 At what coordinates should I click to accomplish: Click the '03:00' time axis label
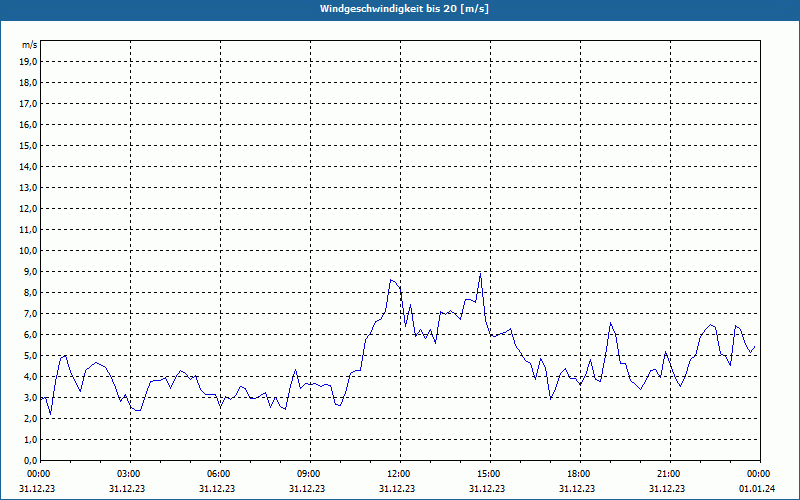click(x=130, y=474)
